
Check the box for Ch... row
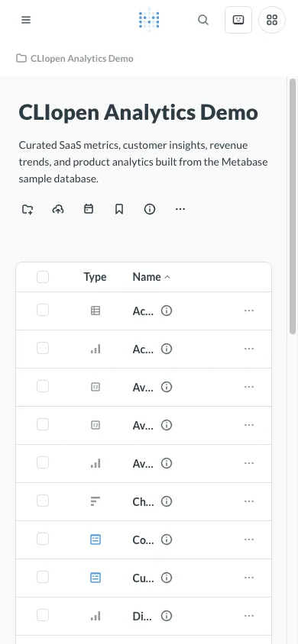tap(43, 501)
